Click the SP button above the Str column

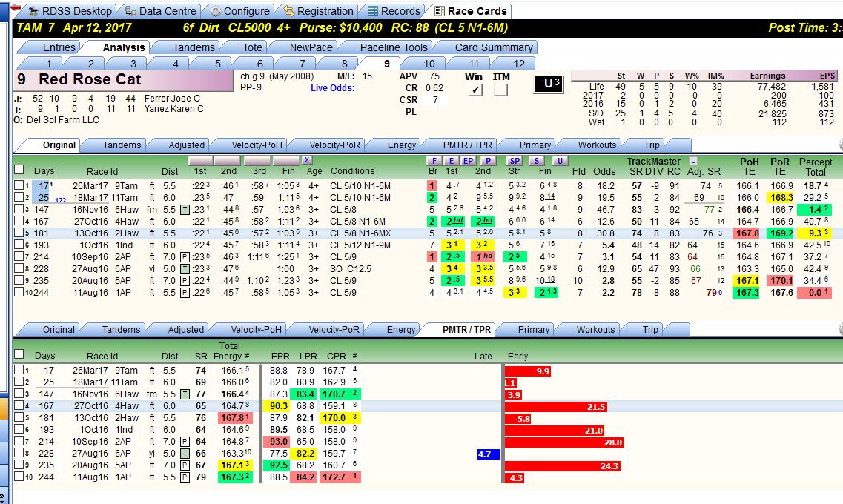515,161
